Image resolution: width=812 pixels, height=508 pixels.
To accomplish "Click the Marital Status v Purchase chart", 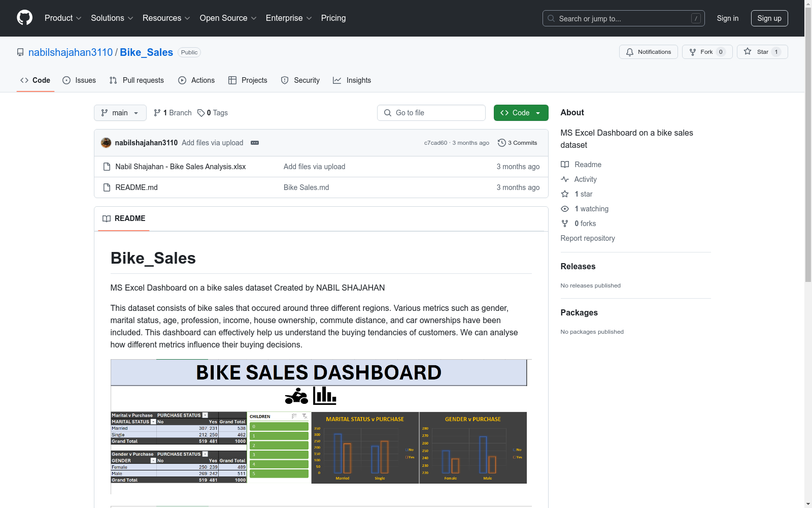I will (365, 448).
